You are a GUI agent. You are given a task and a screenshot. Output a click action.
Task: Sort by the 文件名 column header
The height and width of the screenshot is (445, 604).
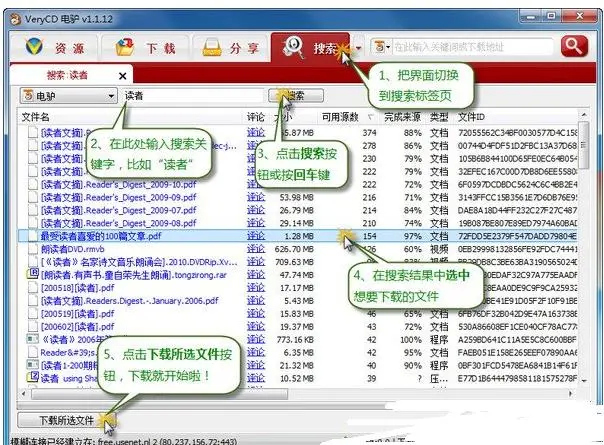click(x=35, y=117)
